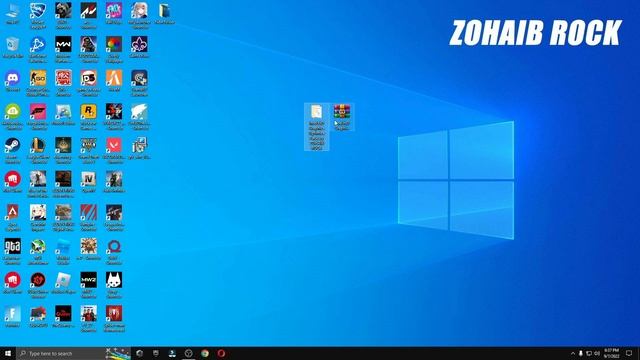Launch the League of Legends shortcut
This screenshot has width=640, height=360.
[x=38, y=150]
